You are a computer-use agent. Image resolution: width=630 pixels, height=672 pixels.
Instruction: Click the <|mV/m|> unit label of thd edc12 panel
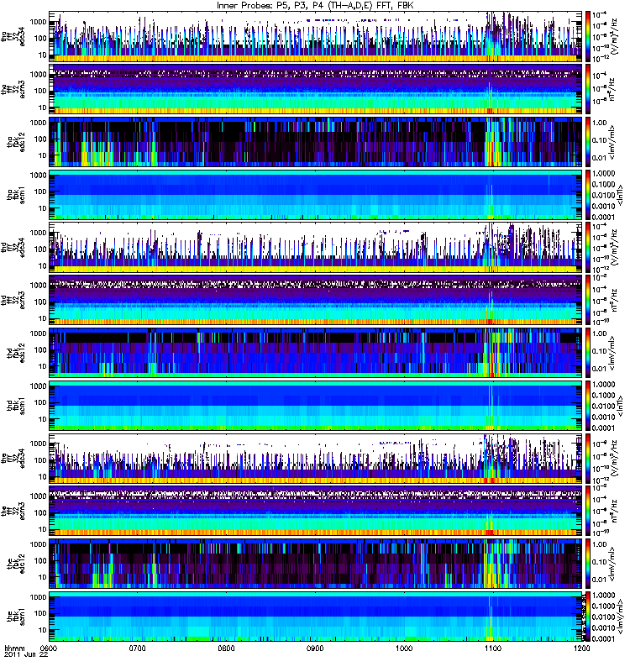pos(612,353)
